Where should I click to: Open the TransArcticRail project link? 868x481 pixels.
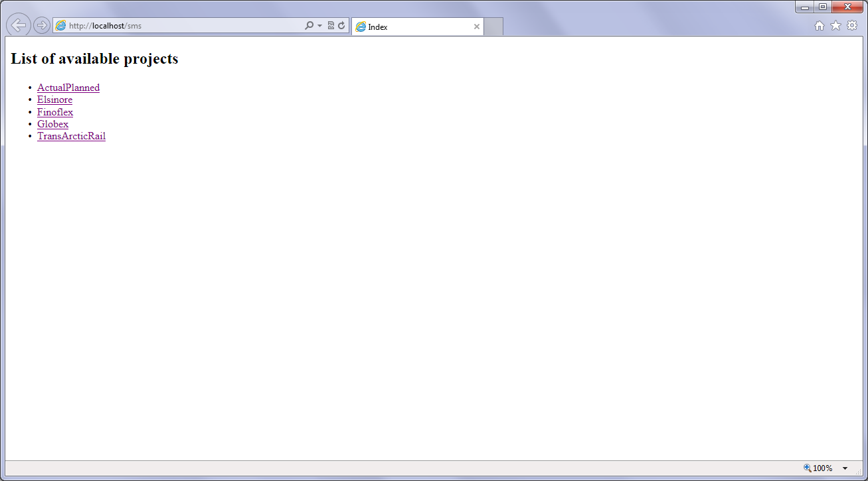pos(71,136)
